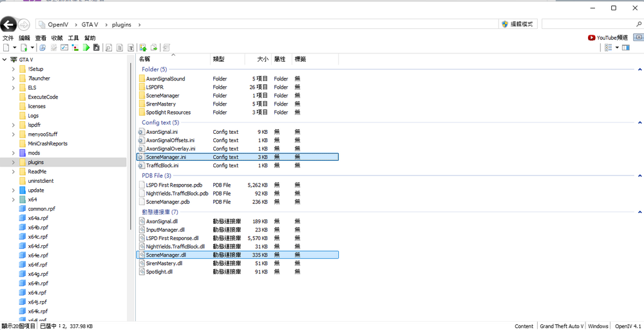Open the 文件 menu
Screen dimensions: 644x330
click(8, 38)
